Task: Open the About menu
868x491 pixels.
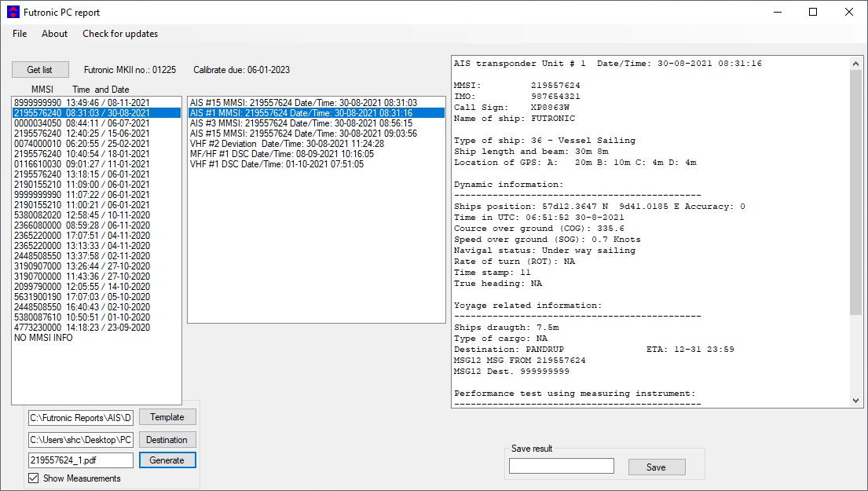Action: point(54,34)
